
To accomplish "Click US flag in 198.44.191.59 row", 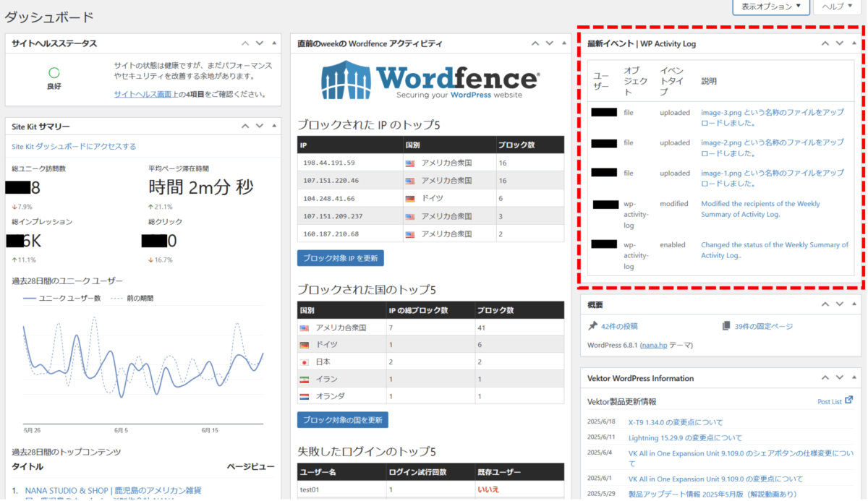I will tap(410, 163).
